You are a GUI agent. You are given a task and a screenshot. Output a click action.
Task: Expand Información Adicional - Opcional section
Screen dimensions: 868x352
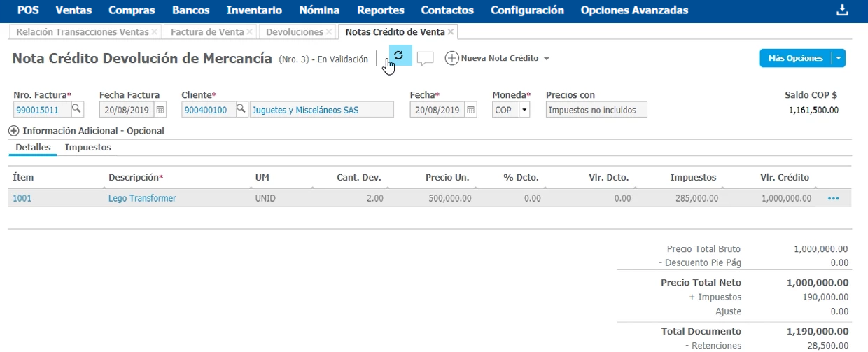[x=14, y=131]
